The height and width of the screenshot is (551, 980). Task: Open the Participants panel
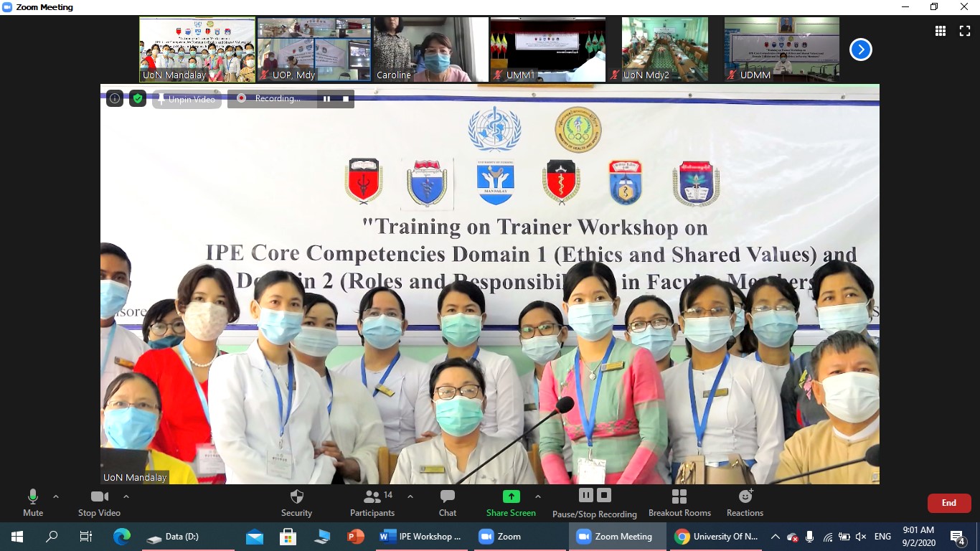(x=372, y=502)
